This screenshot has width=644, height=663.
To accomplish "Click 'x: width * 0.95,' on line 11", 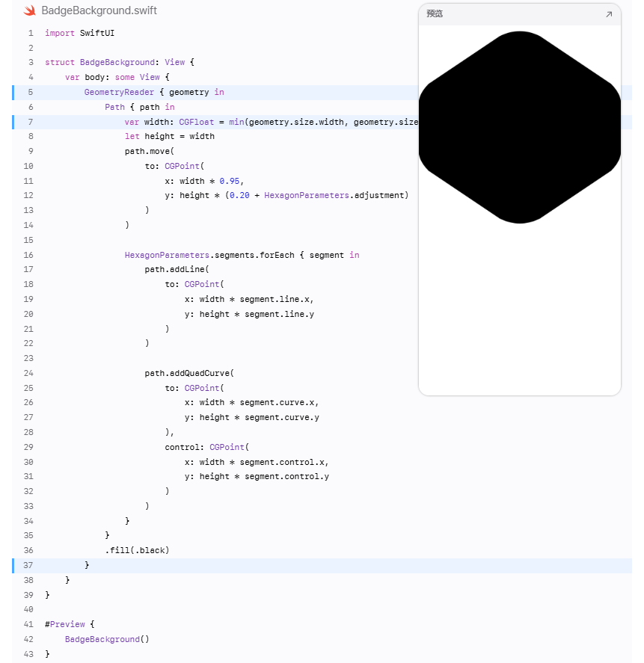I will click(204, 181).
